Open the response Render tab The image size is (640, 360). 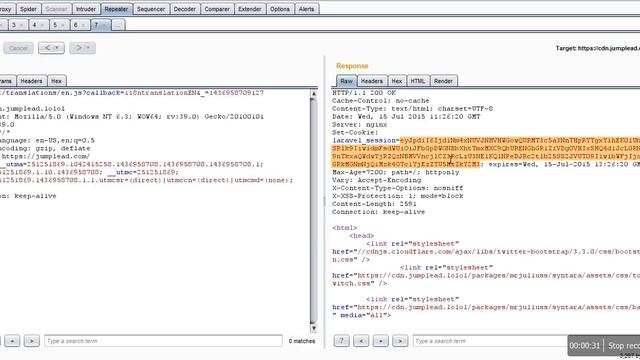443,81
